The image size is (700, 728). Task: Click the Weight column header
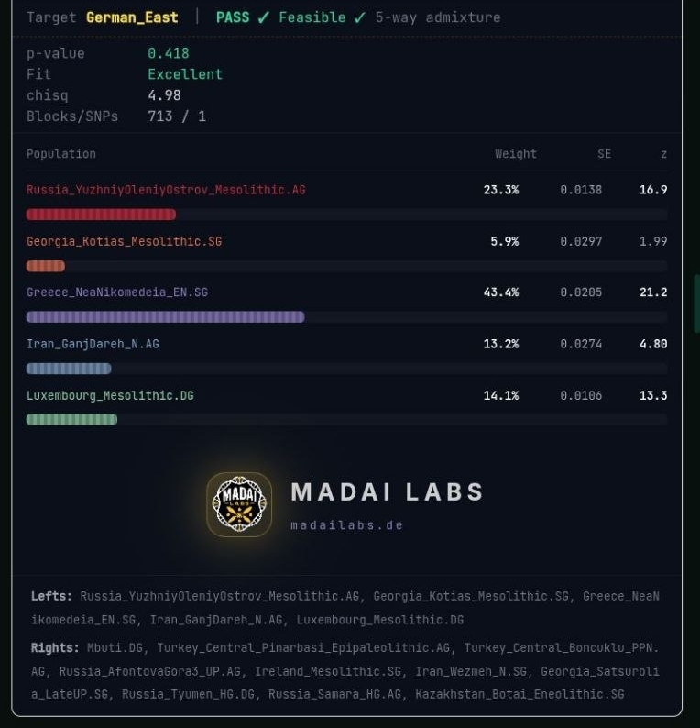coord(515,154)
